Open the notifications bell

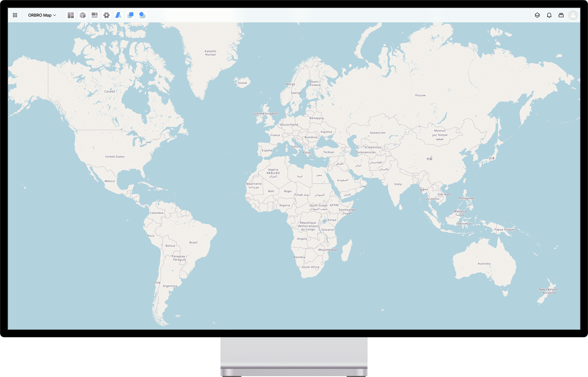549,15
